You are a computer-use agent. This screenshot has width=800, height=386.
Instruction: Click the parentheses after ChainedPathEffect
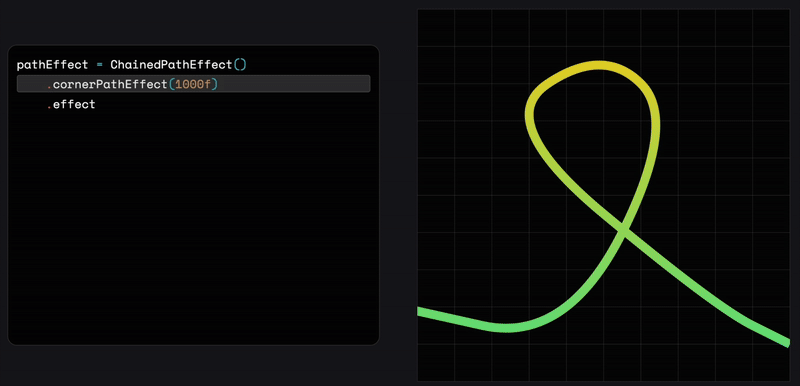[240, 65]
